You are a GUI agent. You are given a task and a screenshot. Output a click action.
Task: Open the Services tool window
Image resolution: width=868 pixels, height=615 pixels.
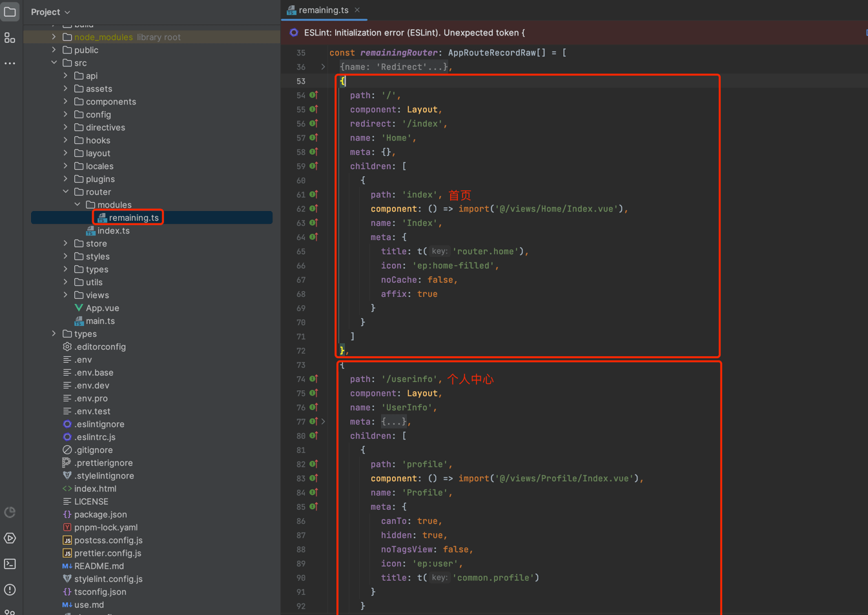coord(10,538)
